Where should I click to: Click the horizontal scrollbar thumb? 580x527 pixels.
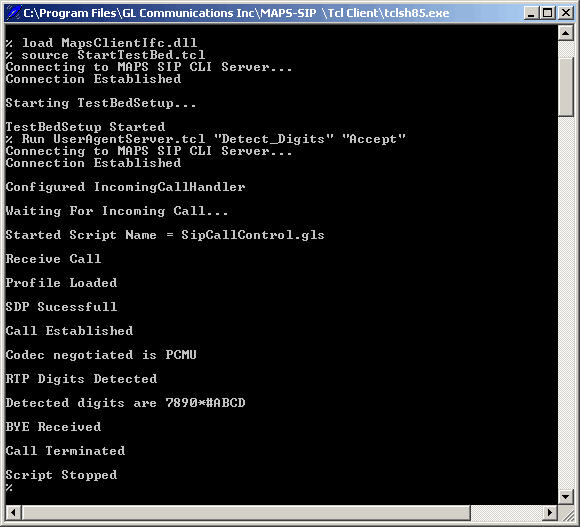pyautogui.click(x=246, y=512)
